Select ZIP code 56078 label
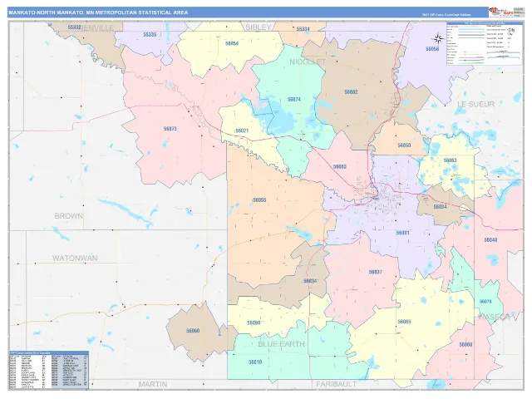 click(x=485, y=301)
